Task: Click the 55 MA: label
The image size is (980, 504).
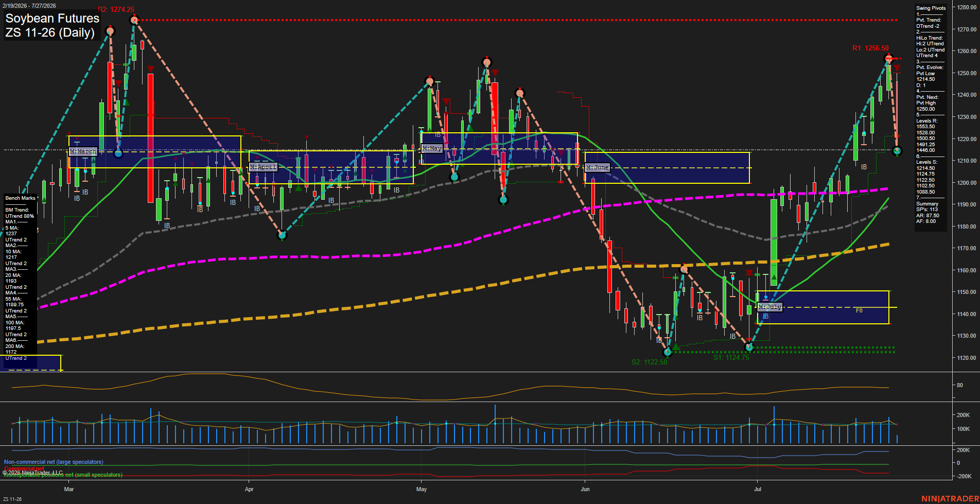Action: (x=13, y=299)
